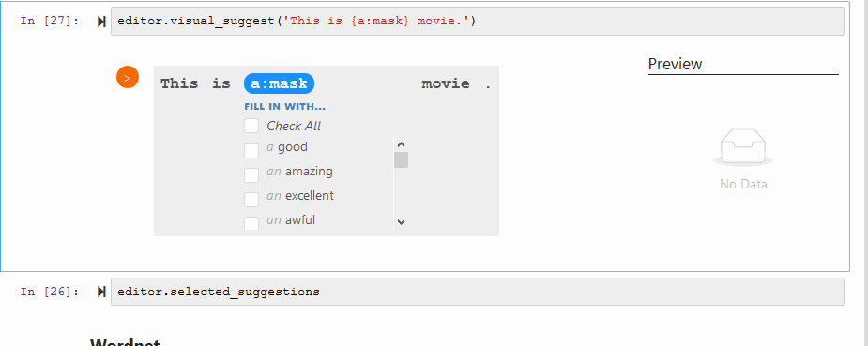Image resolution: width=868 pixels, height=346 pixels.
Task: Click the orange arrow expand button
Action: [128, 77]
